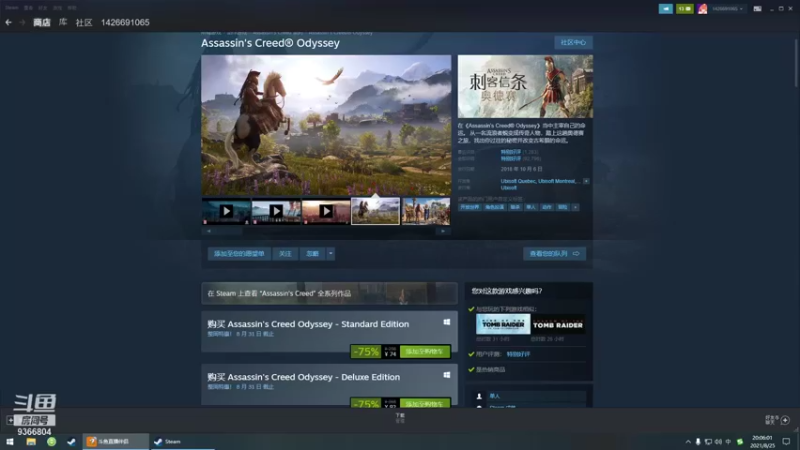The width and height of the screenshot is (800, 450).
Task: Open File Explorer from taskbar
Action: tap(31, 442)
